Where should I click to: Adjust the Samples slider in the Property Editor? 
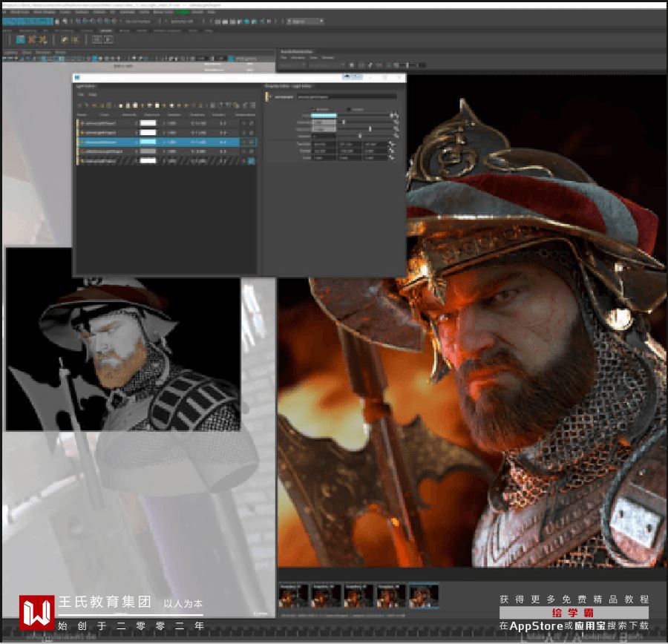(365, 137)
